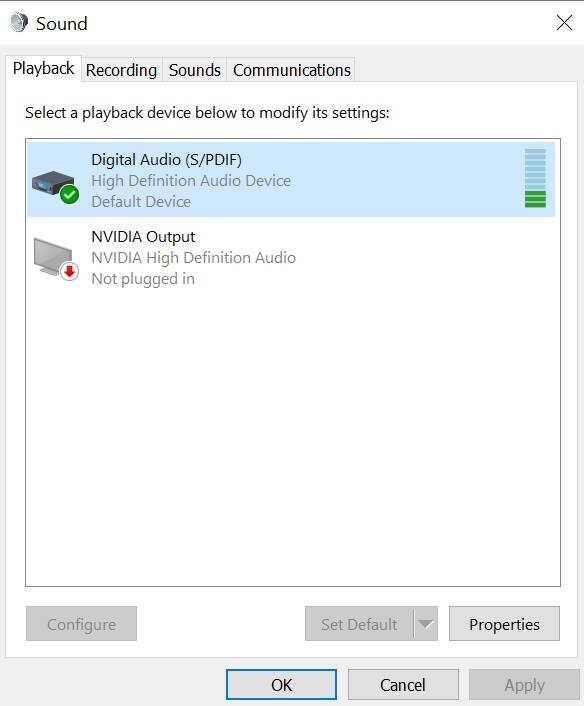
Task: Click the green checkmark default device badge
Action: [x=70, y=195]
